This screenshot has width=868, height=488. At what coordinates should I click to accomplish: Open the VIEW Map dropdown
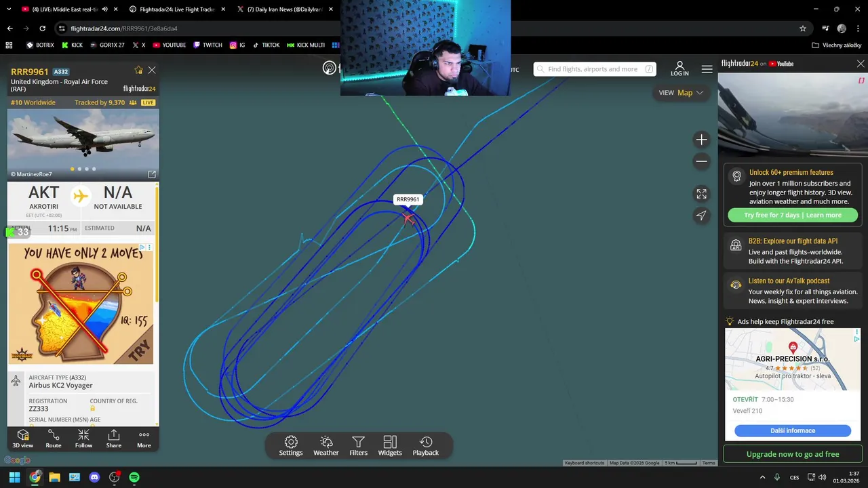[681, 93]
